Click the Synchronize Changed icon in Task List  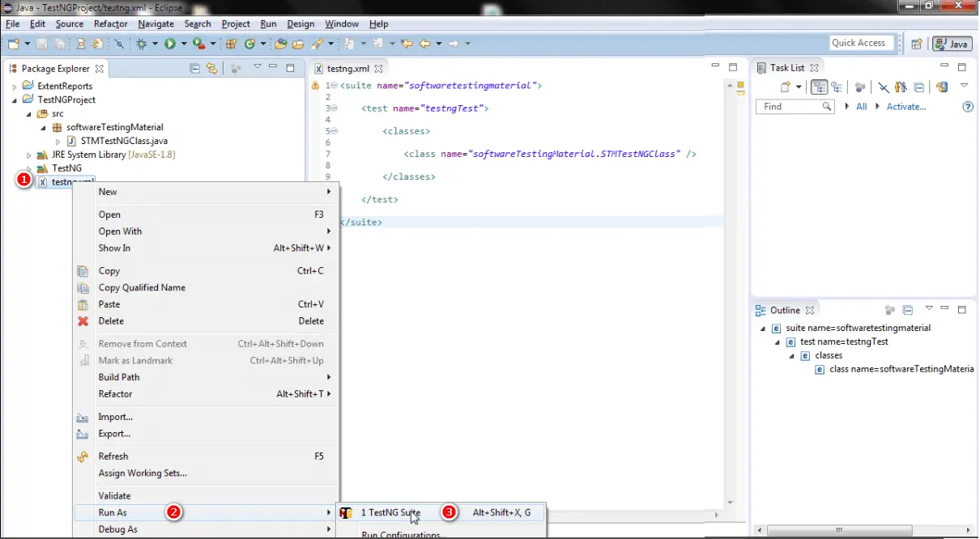[942, 87]
